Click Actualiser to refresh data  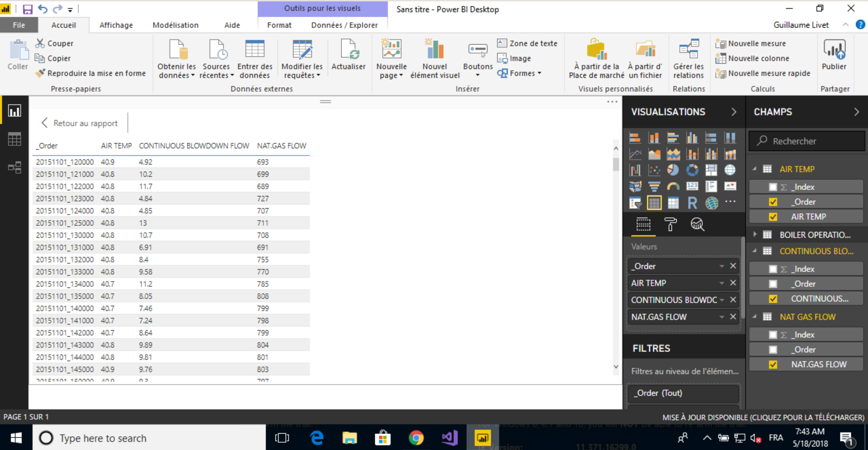click(x=349, y=55)
